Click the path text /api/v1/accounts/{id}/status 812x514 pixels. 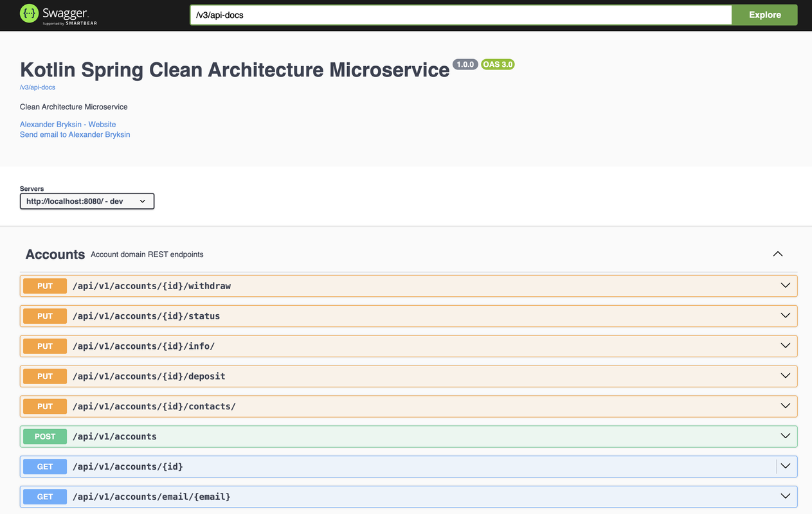coord(147,316)
